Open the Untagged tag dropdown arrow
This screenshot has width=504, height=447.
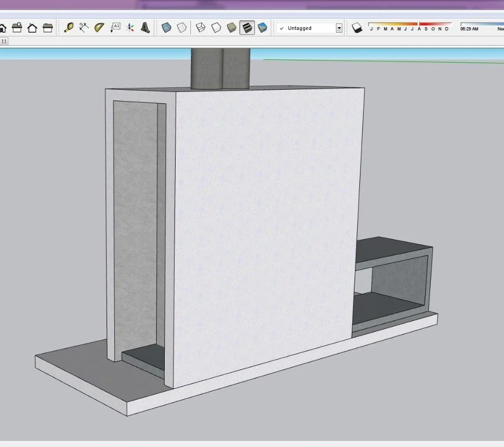(x=339, y=28)
